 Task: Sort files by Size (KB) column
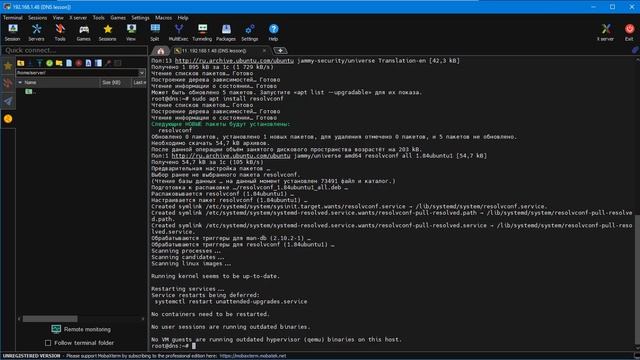(x=116, y=82)
